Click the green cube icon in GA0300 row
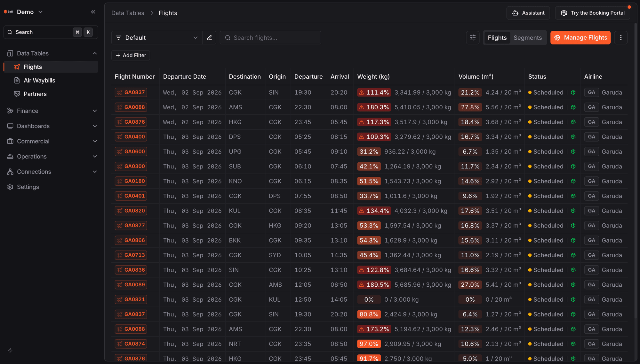 (573, 167)
